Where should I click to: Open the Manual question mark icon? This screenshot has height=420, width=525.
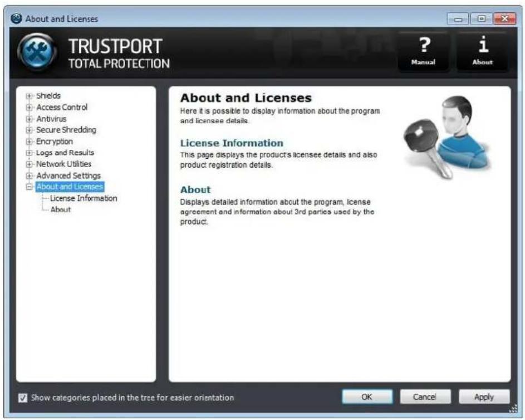click(x=424, y=51)
